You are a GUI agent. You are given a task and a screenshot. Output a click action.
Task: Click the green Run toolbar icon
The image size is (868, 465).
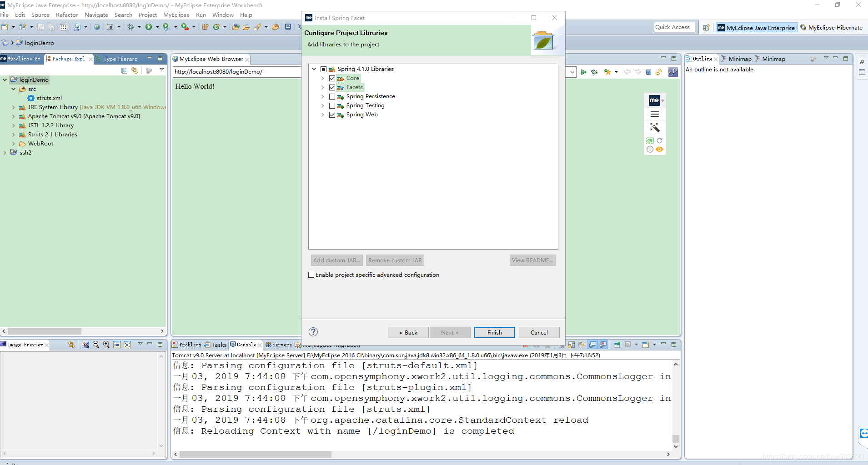[x=149, y=27]
